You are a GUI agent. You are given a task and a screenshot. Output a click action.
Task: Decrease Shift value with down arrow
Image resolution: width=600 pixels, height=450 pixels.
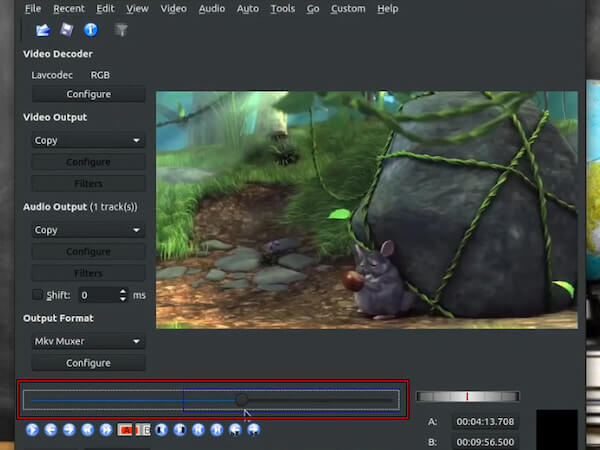click(x=123, y=298)
